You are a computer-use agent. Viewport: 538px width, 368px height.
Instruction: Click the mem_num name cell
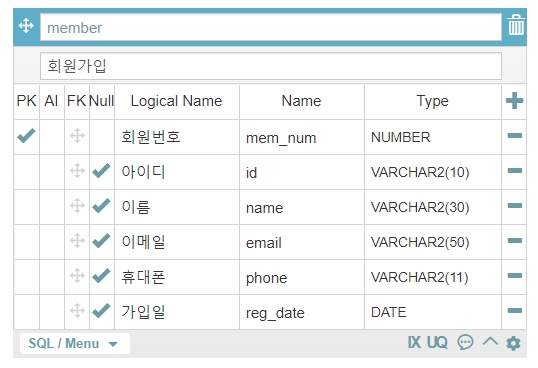[x=302, y=137]
